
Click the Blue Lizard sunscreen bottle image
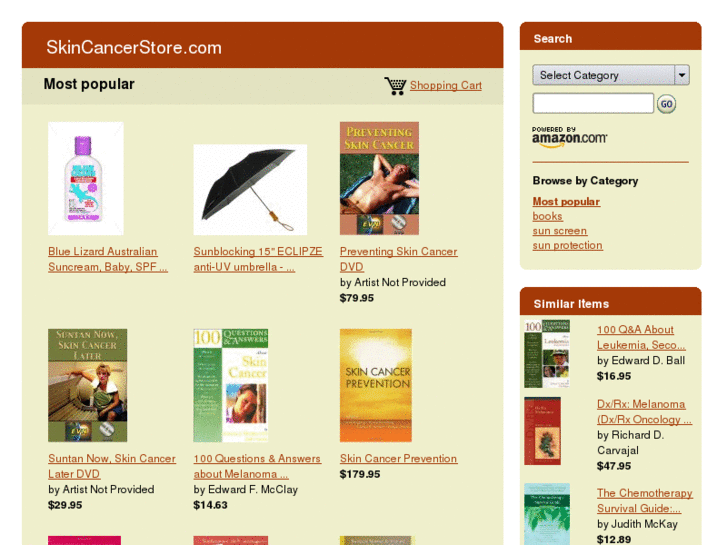click(86, 179)
